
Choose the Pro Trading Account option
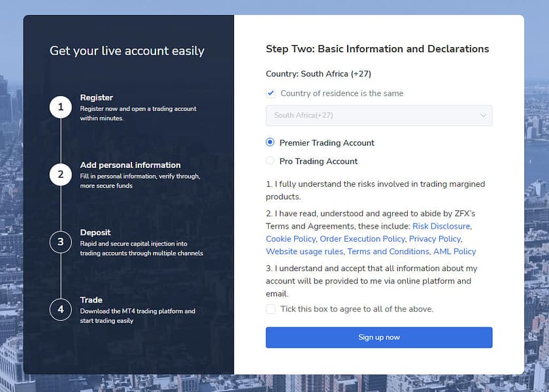269,161
